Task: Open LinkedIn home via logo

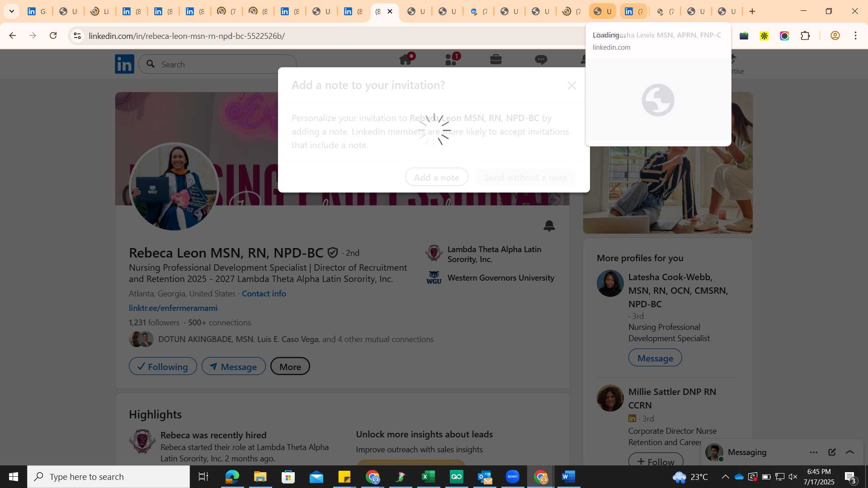Action: tap(124, 64)
